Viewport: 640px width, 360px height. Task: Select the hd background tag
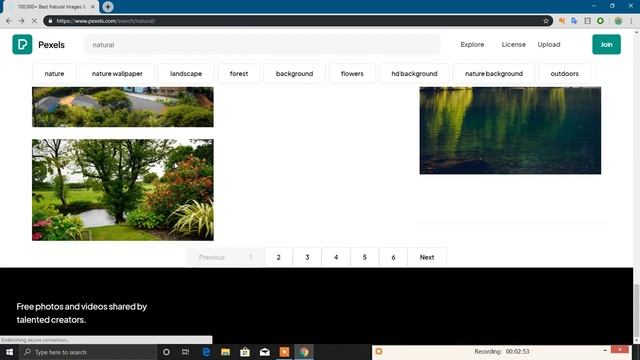tap(414, 73)
